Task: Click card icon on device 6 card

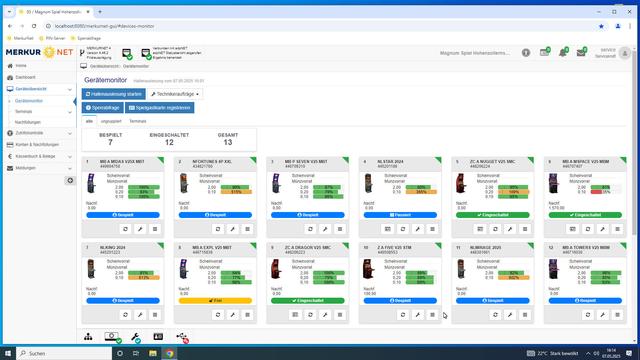Action: pyautogui.click(x=573, y=229)
